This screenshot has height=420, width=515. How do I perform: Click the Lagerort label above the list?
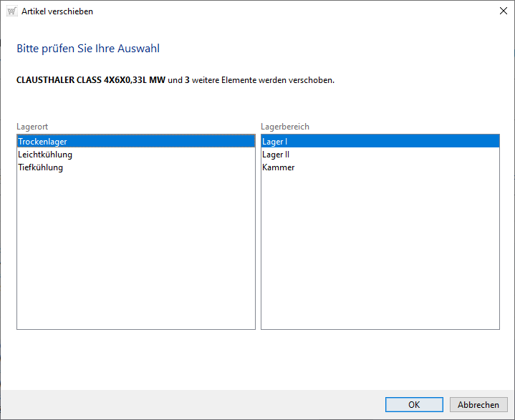pyautogui.click(x=32, y=127)
